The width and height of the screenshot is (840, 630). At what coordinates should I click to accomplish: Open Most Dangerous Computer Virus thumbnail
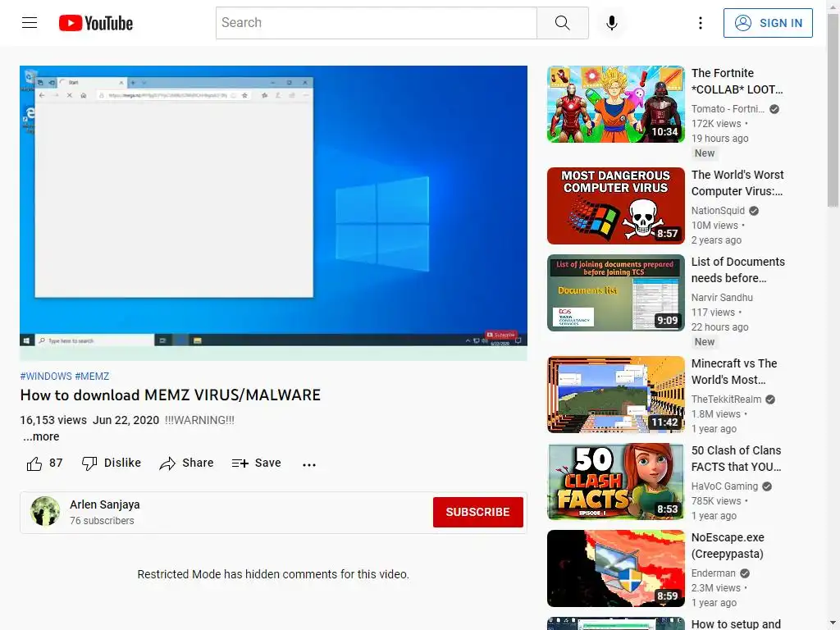(x=615, y=206)
